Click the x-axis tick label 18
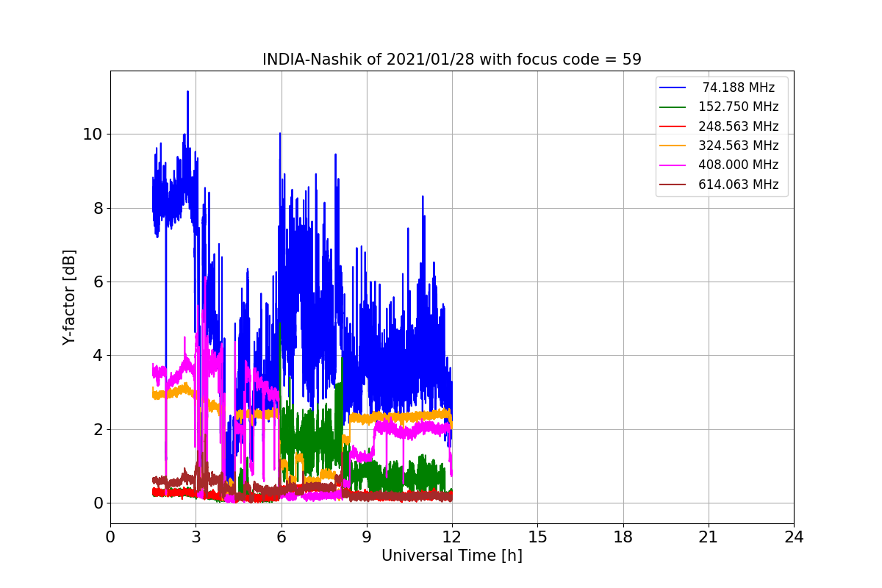Screen dimensions: 882x588 tap(623, 537)
